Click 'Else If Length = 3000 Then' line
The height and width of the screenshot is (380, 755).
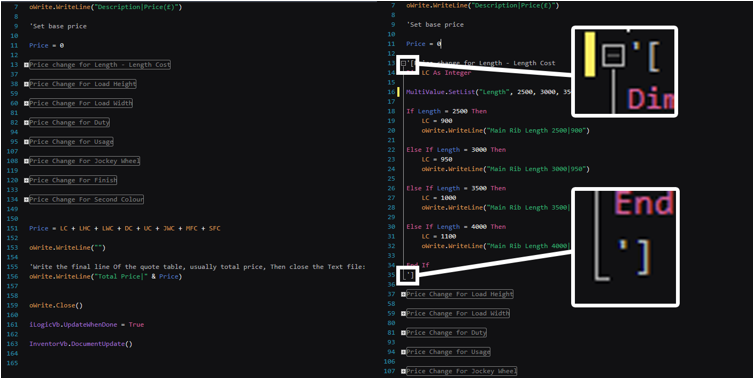tap(456, 150)
